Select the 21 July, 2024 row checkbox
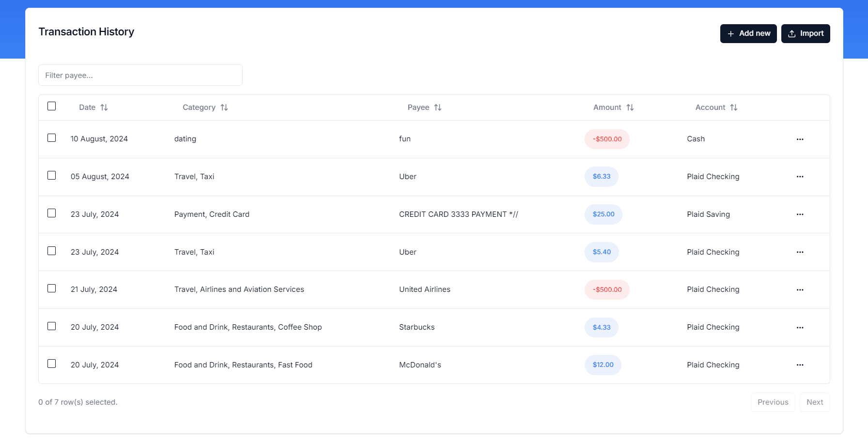Viewport: 868px width, 441px height. [x=52, y=289]
